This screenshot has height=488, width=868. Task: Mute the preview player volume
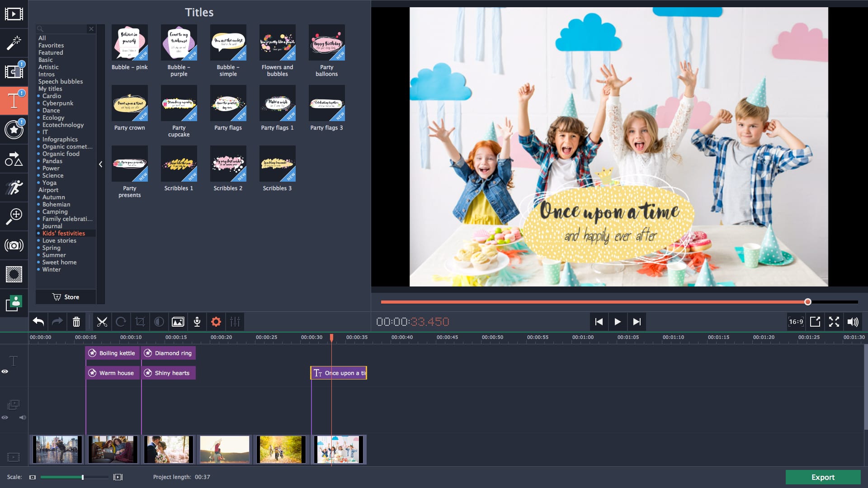coord(853,322)
